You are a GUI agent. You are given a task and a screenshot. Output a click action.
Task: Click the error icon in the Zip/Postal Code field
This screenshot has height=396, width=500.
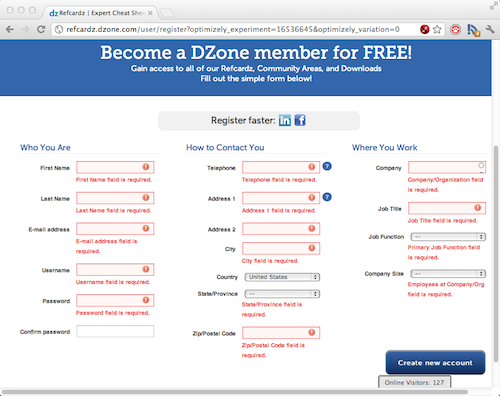312,332
